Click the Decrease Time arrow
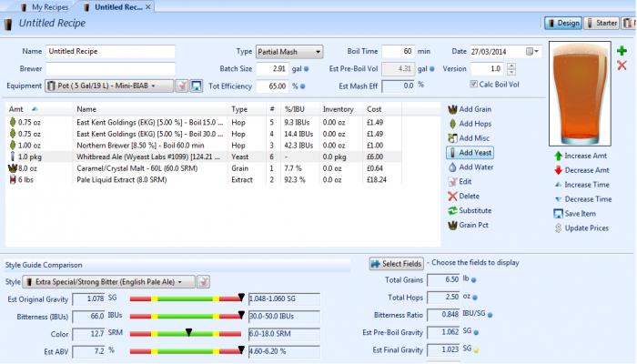Viewport: 637px width, 364px height. pos(558,199)
